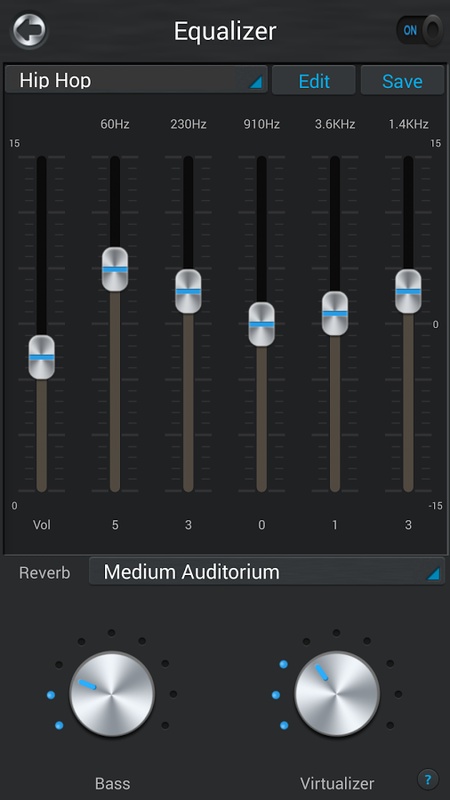Click the Edit button
The image size is (450, 800).
[314, 81]
